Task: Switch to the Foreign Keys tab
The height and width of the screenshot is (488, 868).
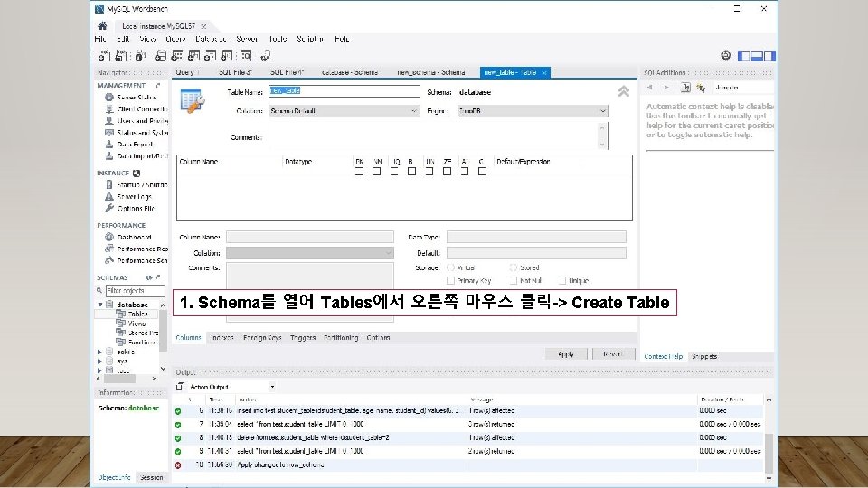Action: point(262,337)
